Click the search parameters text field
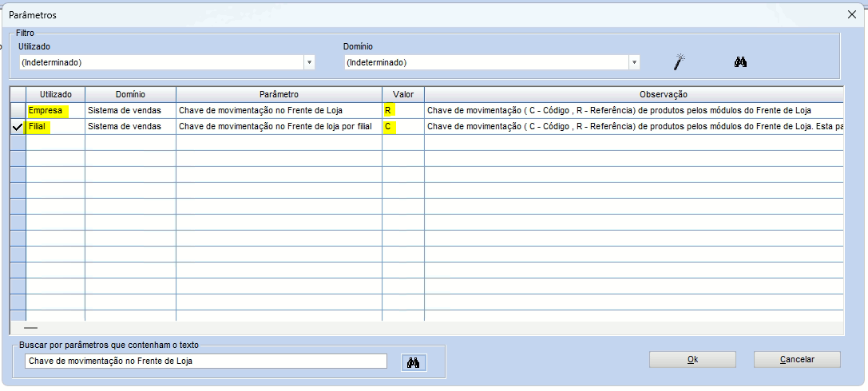868x391 pixels. coord(206,361)
